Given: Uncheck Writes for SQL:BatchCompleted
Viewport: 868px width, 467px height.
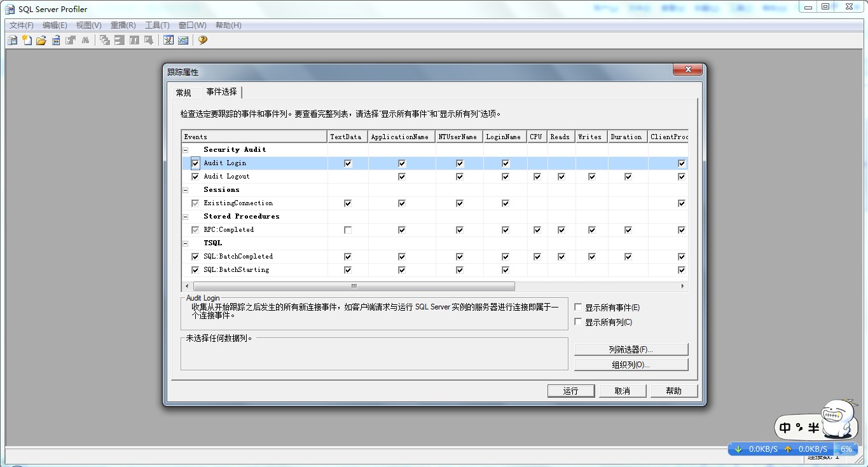Looking at the screenshot, I should [x=592, y=257].
